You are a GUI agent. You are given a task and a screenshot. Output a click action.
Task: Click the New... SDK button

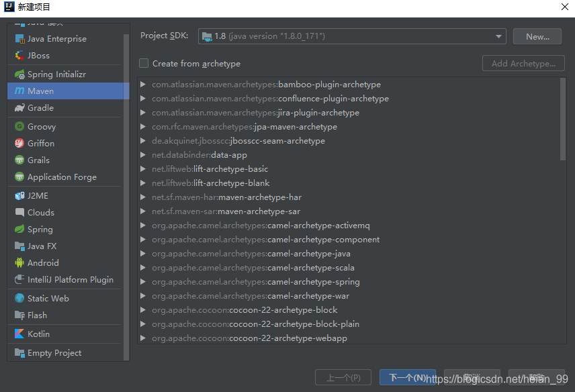537,36
